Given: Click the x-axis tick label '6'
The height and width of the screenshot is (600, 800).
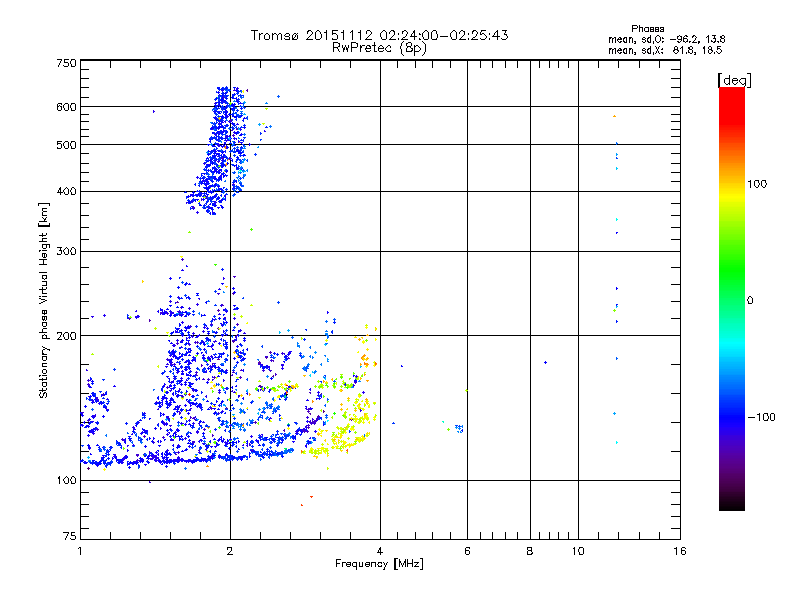Looking at the screenshot, I should [467, 551].
